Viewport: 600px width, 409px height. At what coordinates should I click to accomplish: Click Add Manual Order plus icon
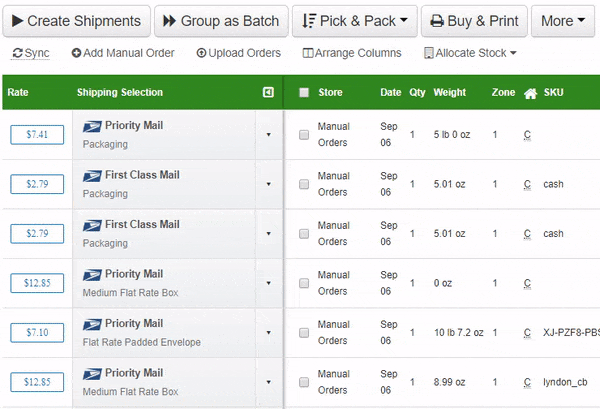[77, 53]
